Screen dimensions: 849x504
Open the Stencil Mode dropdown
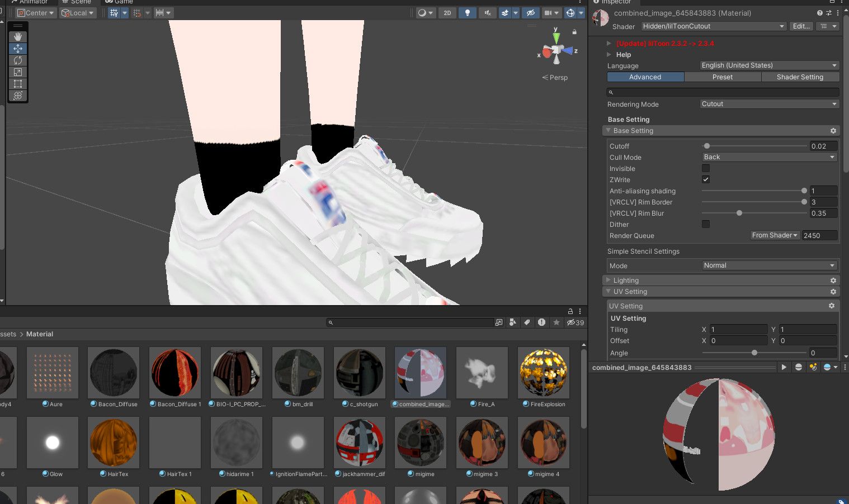[770, 265]
